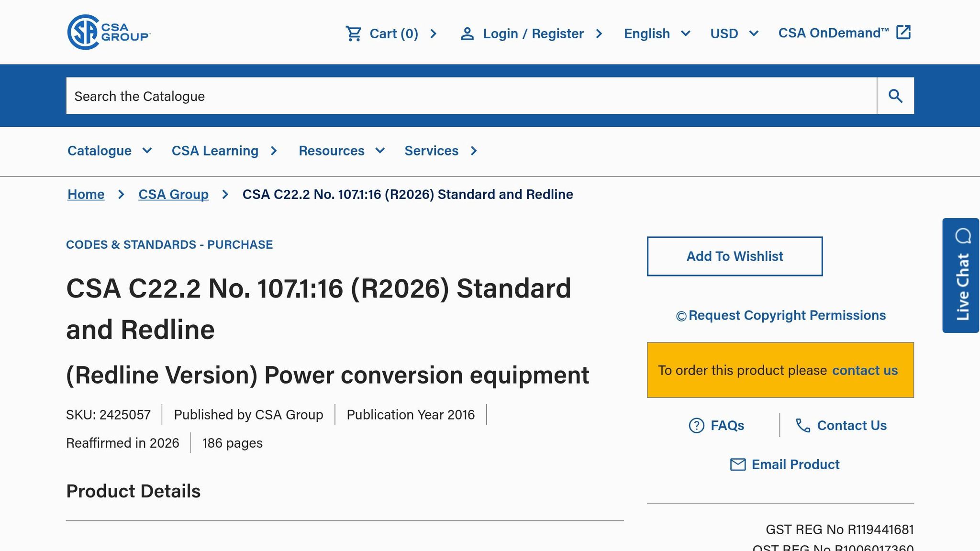
Task: Click Published by CSA Group text
Action: 248,415
